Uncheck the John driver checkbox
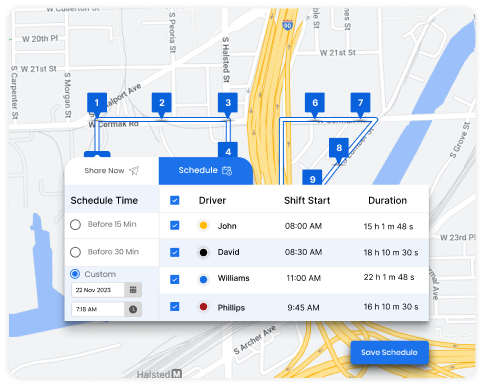 (x=175, y=226)
